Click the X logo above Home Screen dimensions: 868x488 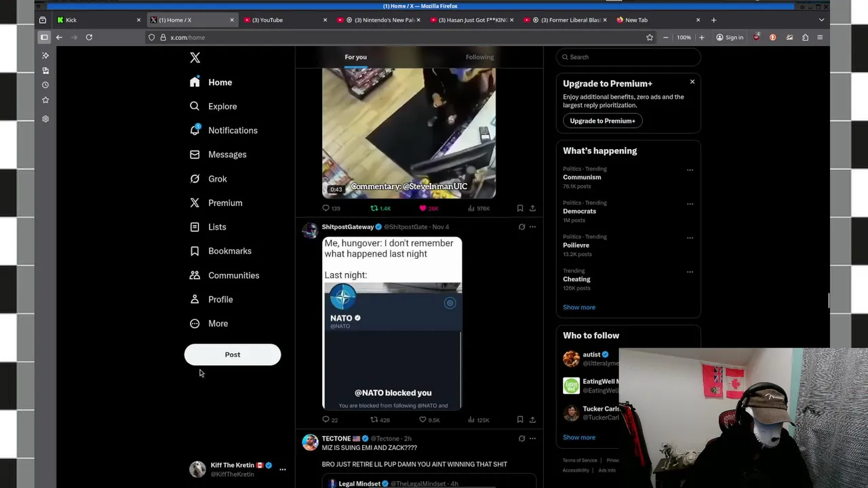point(195,58)
